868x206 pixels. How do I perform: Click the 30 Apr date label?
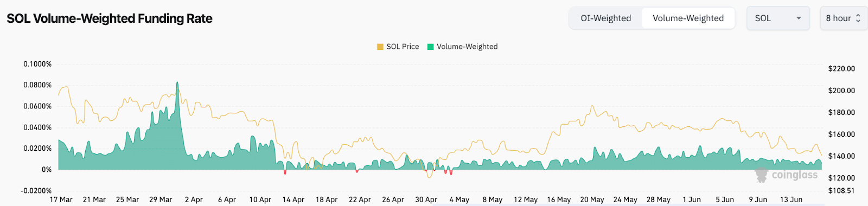click(426, 199)
